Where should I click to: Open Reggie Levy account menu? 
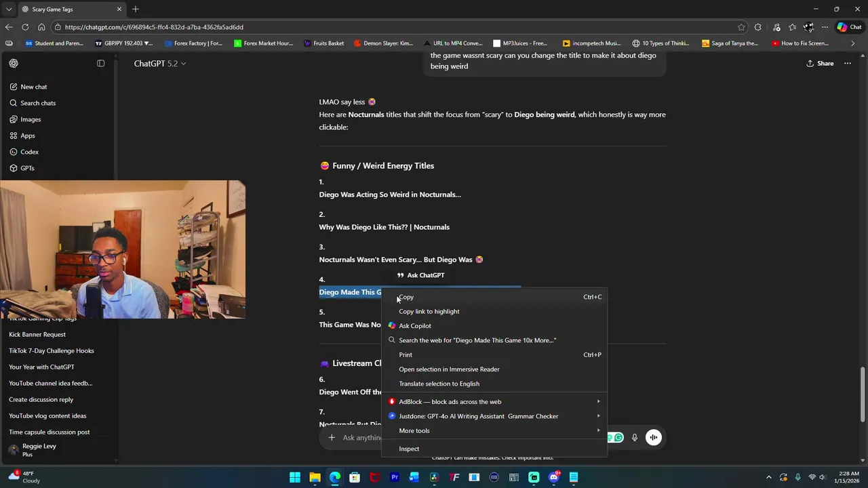pos(57,450)
